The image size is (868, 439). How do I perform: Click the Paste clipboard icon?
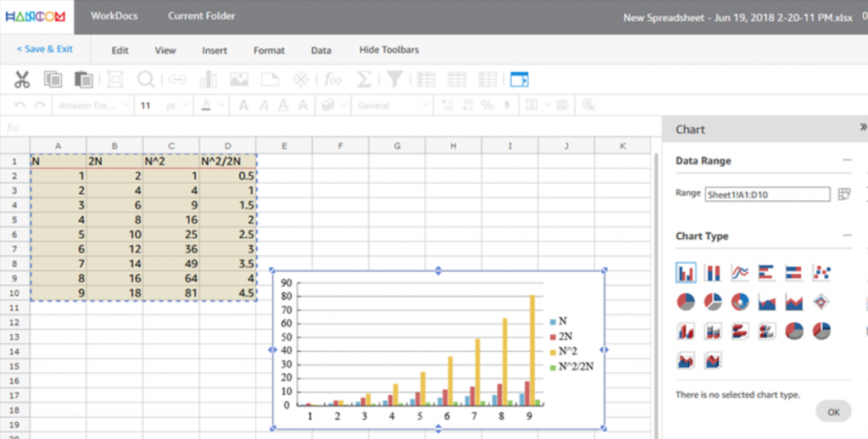point(84,80)
